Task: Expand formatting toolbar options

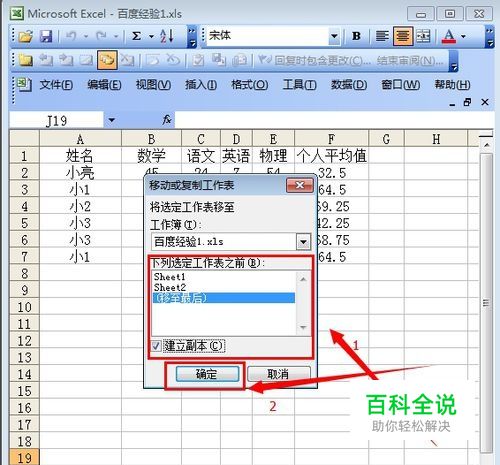Action: coord(489,37)
